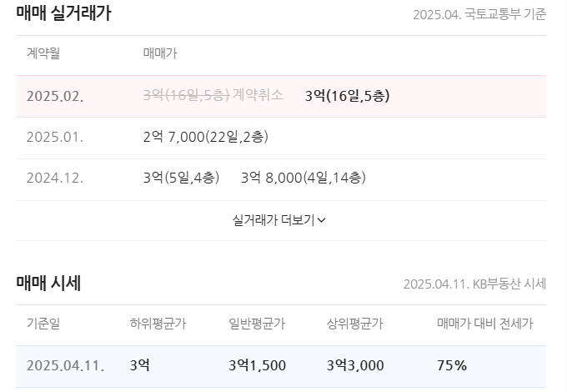Click the 매매 실거래가 section heading
Viewport: 567px width, 392px height.
pos(63,13)
